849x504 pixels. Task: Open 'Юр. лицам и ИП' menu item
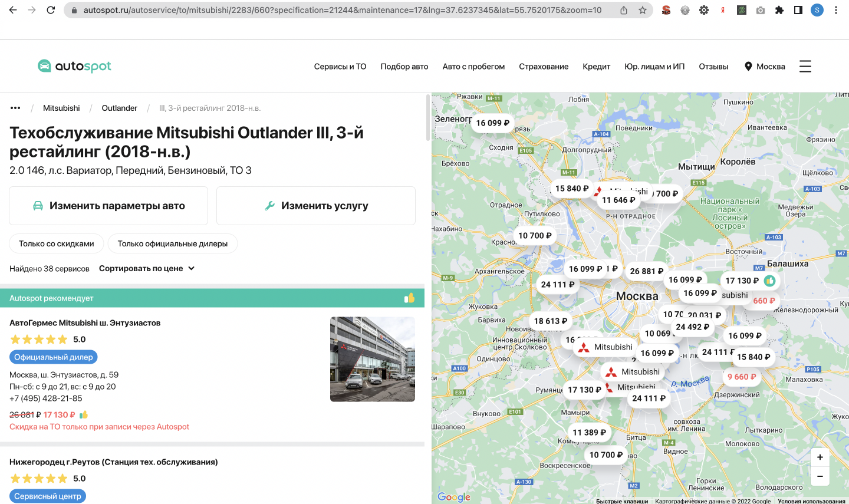point(654,67)
